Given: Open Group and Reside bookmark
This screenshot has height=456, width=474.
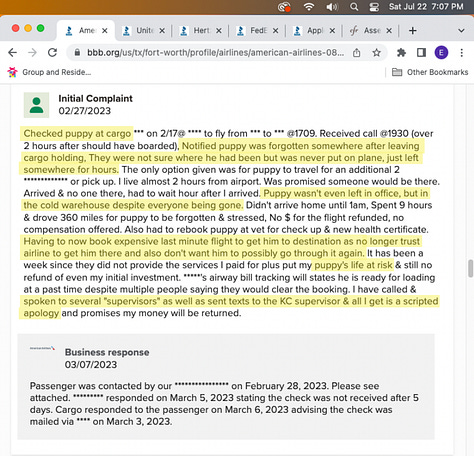Looking at the screenshot, I should 49,72.
